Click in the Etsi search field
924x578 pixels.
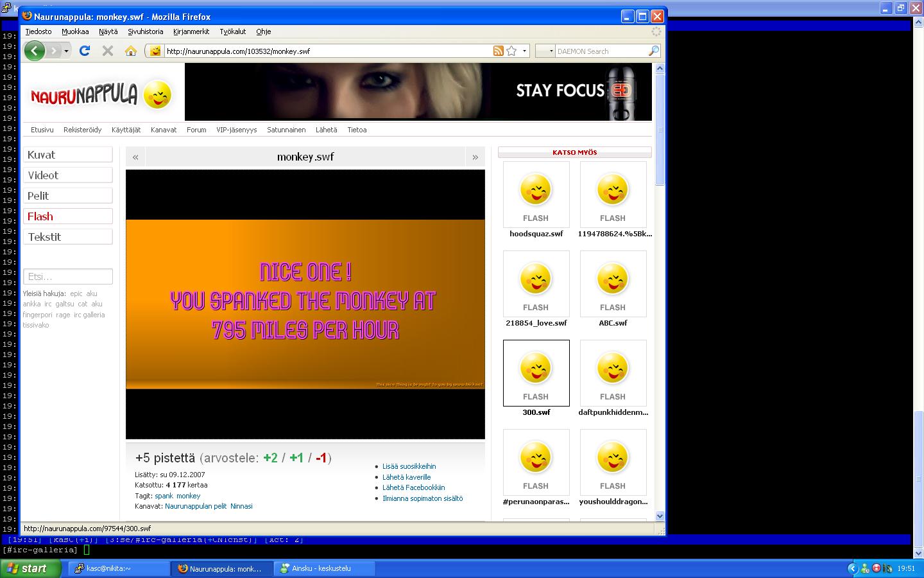pyautogui.click(x=68, y=277)
